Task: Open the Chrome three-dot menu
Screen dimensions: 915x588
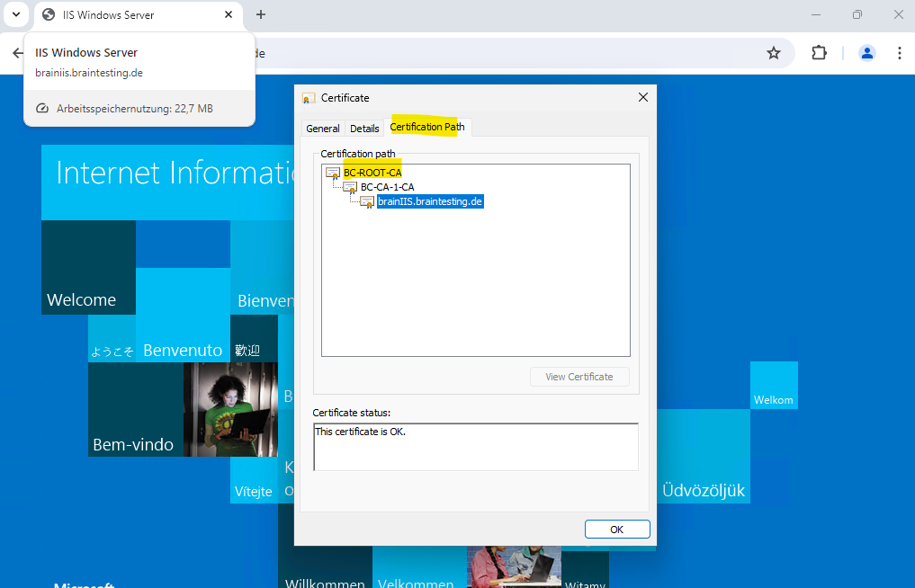Action: tap(899, 53)
